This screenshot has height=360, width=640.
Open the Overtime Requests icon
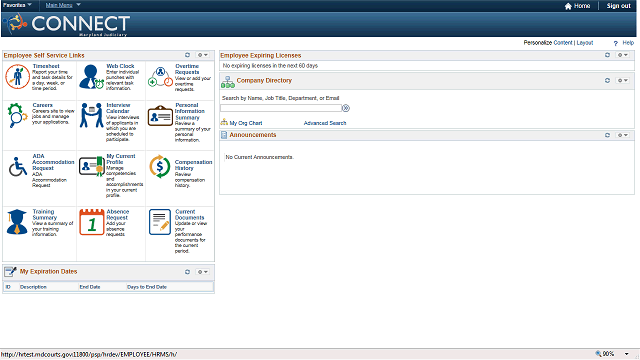tap(160, 77)
